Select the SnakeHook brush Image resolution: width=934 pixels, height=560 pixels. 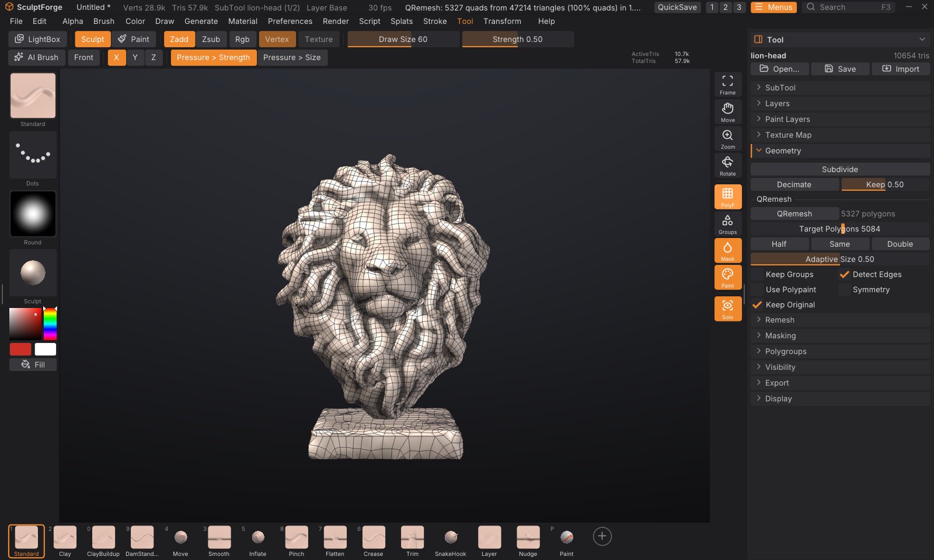point(451,541)
